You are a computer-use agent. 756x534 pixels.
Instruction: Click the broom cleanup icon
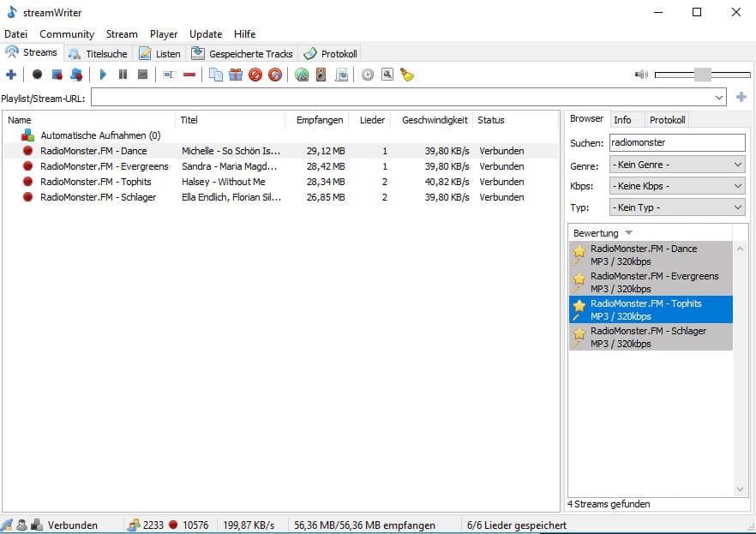click(x=407, y=75)
